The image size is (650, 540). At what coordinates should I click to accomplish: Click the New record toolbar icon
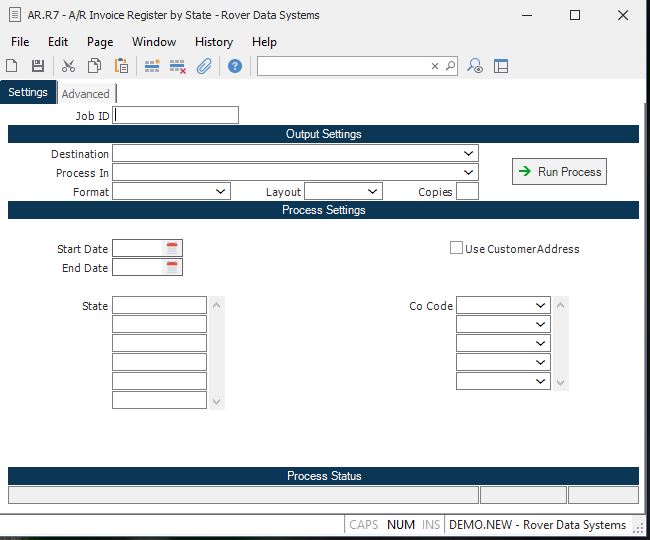point(12,66)
